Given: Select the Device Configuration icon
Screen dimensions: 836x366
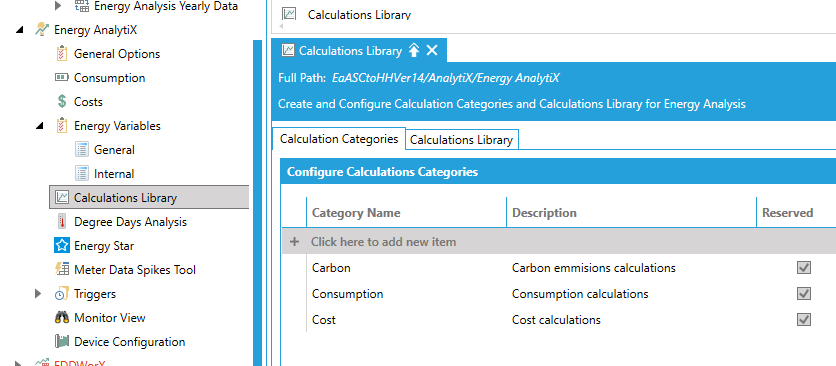Looking at the screenshot, I should click(62, 341).
